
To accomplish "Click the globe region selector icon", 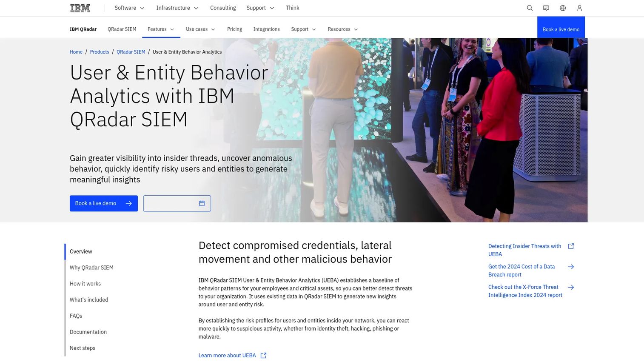I will pyautogui.click(x=563, y=8).
